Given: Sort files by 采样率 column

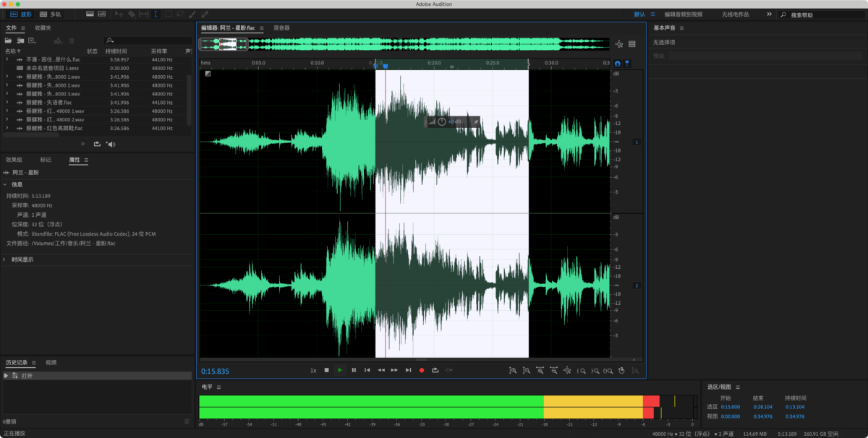Looking at the screenshot, I should (x=159, y=51).
